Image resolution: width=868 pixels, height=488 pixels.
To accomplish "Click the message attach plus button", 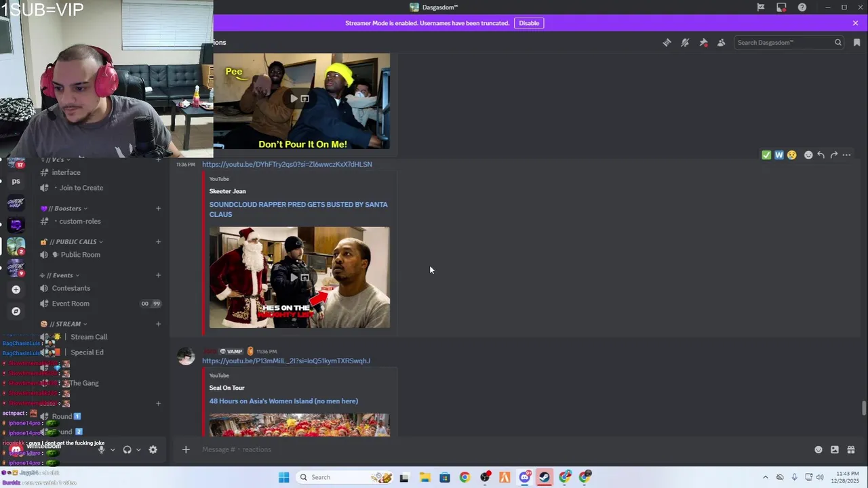I will point(186,449).
